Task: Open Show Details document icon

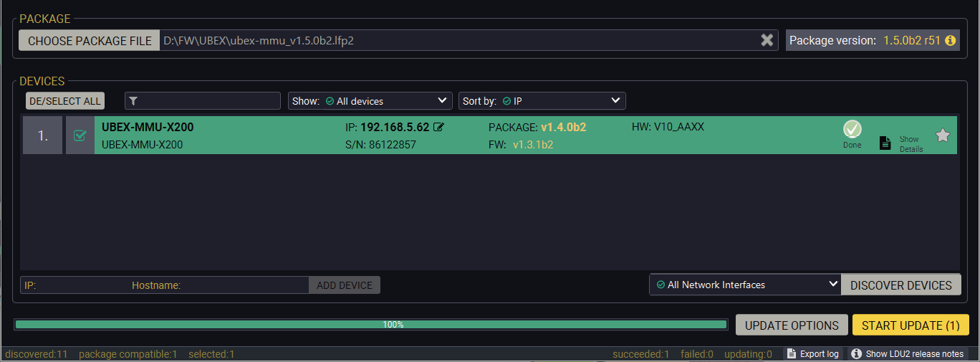Action: click(885, 143)
